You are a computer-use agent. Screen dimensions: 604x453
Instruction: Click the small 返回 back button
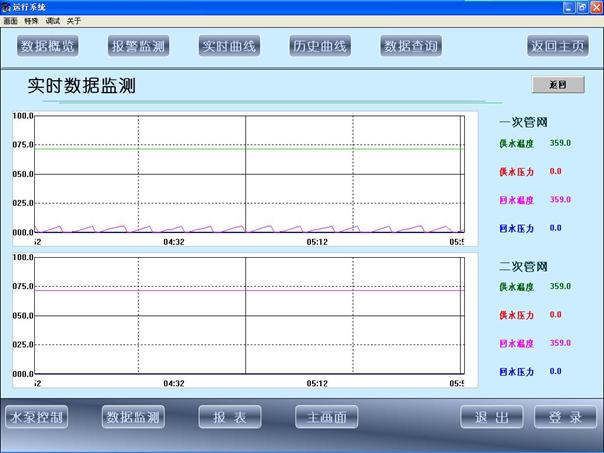tap(557, 85)
